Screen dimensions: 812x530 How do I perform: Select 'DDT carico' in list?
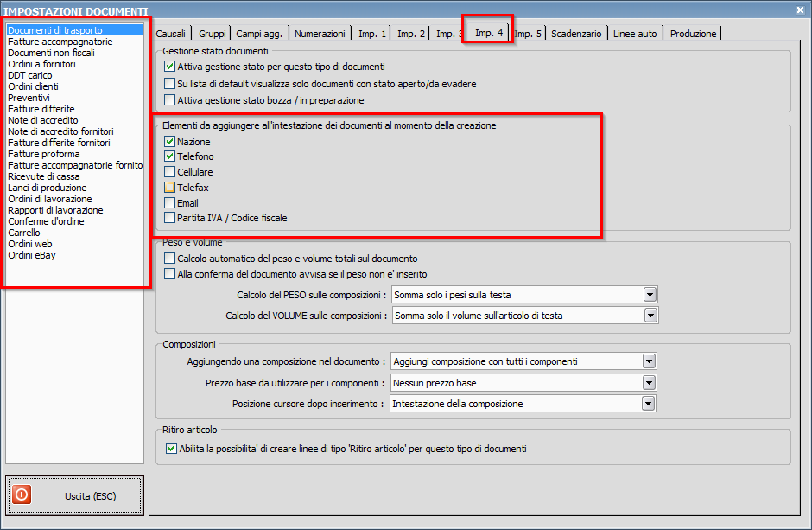[x=74, y=75]
